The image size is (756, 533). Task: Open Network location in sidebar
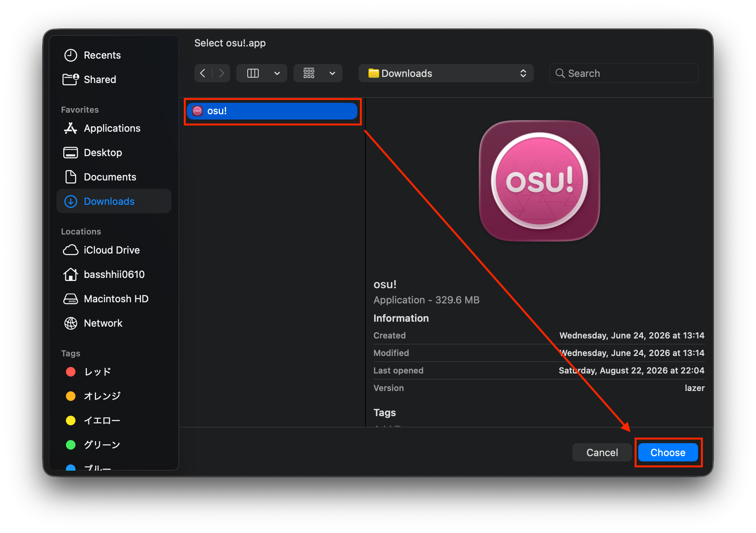[x=114, y=323]
